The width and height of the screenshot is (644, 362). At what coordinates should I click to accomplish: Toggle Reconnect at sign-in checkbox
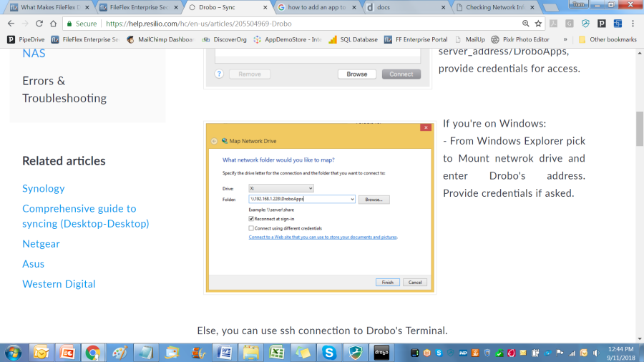(251, 219)
